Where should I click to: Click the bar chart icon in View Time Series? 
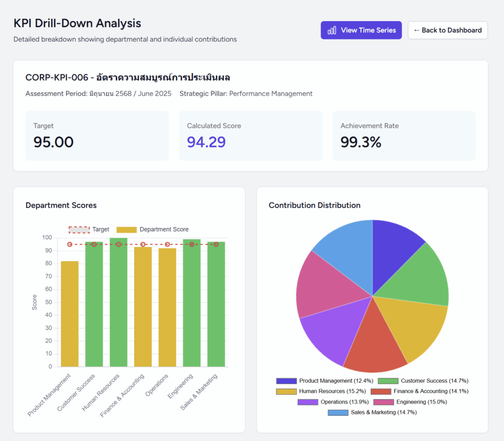[x=332, y=30]
